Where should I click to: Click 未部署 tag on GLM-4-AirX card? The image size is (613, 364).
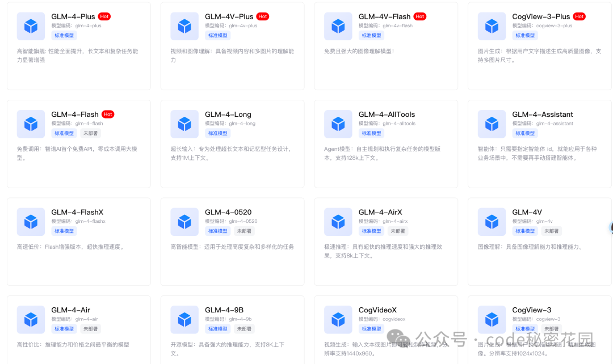click(397, 231)
